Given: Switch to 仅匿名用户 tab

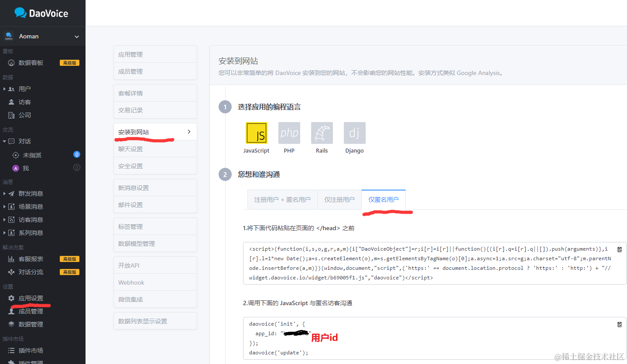Looking at the screenshot, I should point(384,200).
